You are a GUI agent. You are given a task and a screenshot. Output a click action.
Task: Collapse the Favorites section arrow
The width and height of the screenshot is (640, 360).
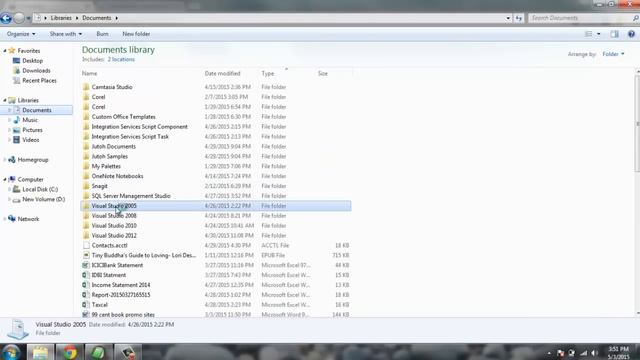[x=5, y=51]
